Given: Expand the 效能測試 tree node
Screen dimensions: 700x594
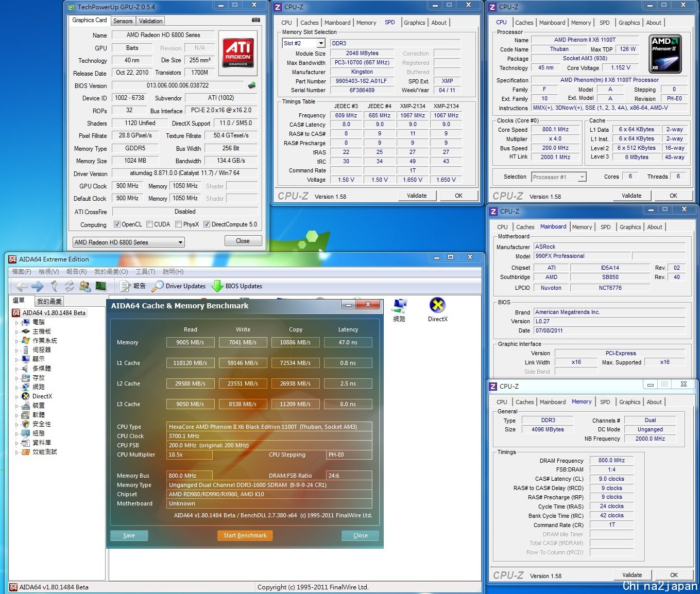Looking at the screenshot, I should (x=16, y=452).
